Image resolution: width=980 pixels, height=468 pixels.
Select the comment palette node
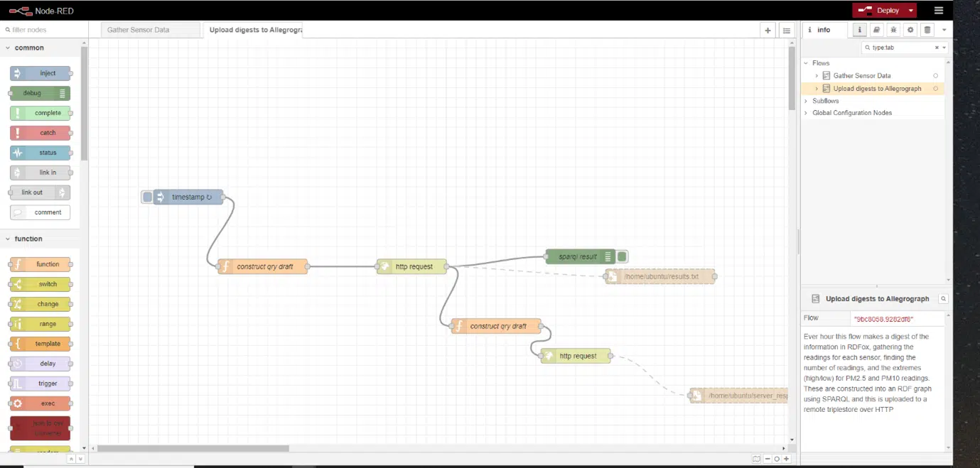tap(41, 212)
